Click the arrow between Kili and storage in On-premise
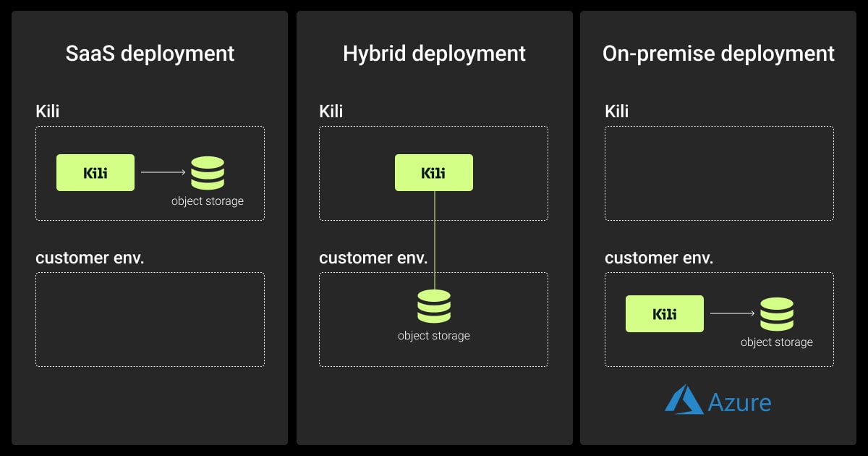 coord(732,313)
